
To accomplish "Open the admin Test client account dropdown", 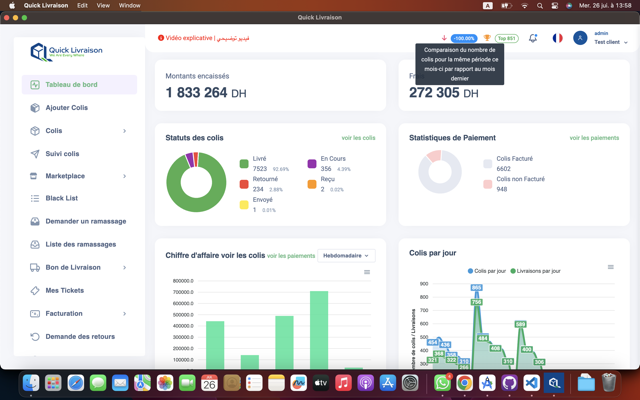I will (610, 38).
